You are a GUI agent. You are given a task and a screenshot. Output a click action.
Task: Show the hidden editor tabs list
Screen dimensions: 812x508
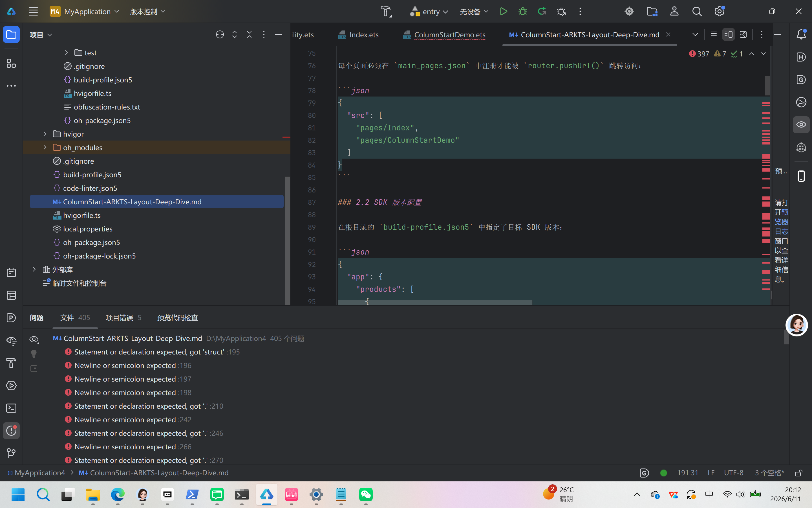tap(695, 35)
